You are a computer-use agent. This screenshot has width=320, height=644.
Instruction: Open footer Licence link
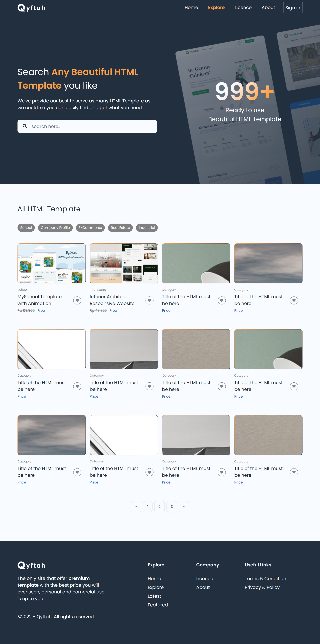[205, 579]
